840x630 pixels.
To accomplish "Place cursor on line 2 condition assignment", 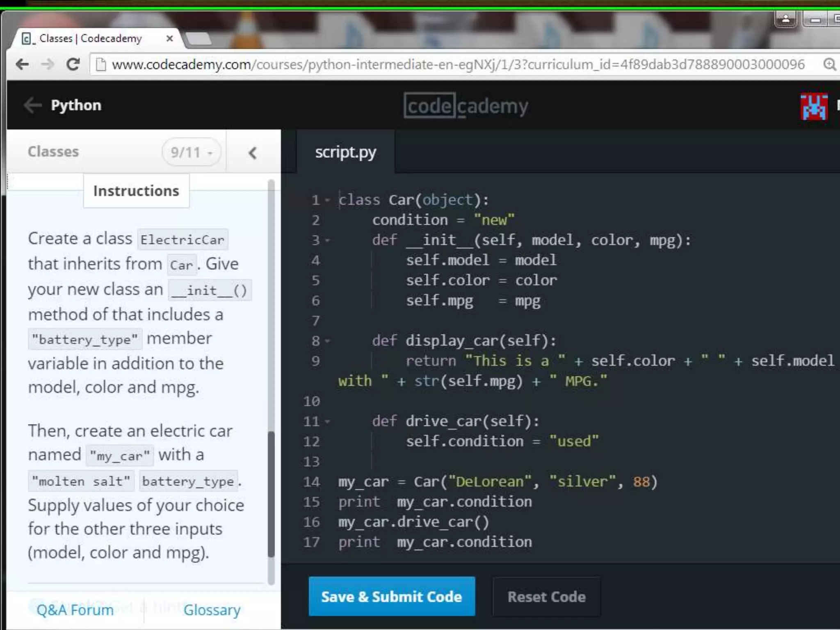I will [443, 220].
